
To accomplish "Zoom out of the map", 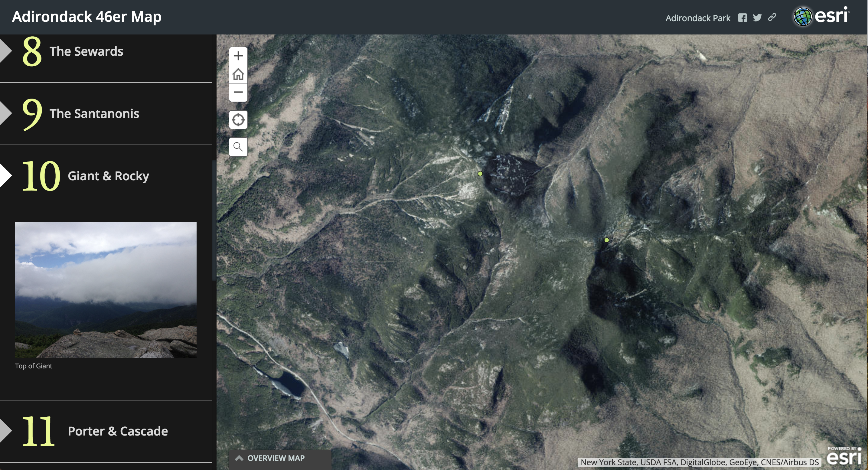I will pos(238,92).
